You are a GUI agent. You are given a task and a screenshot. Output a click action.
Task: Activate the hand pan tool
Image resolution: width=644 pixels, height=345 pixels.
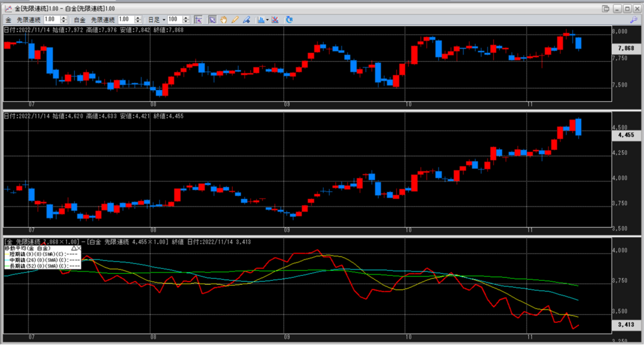click(223, 20)
